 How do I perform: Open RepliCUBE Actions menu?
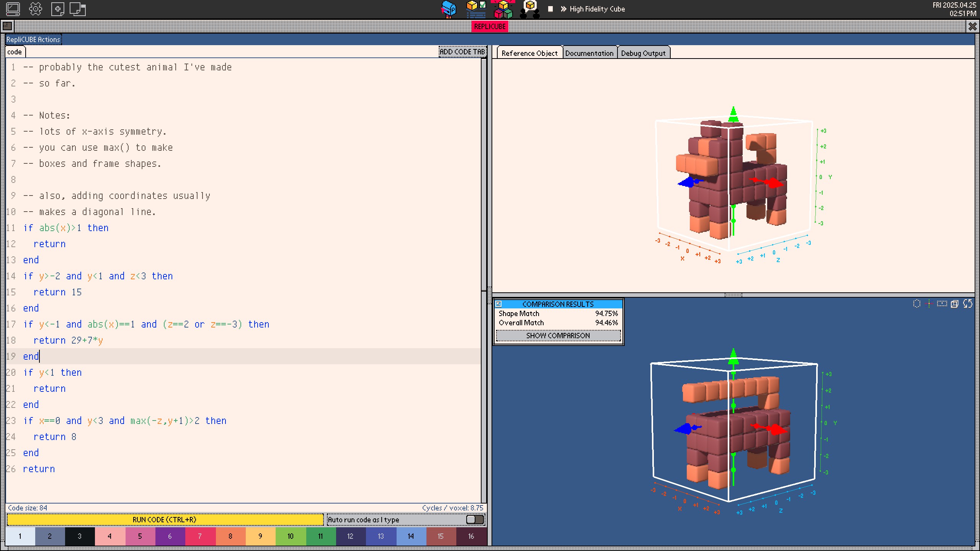coord(33,39)
